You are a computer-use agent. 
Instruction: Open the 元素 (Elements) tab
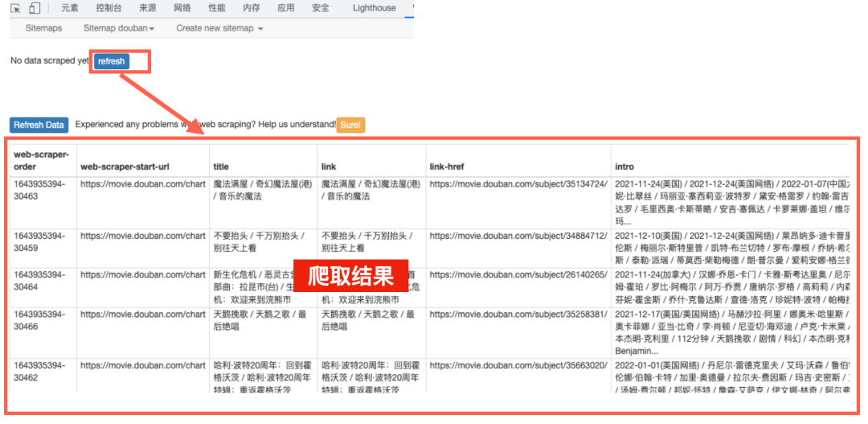pyautogui.click(x=70, y=8)
